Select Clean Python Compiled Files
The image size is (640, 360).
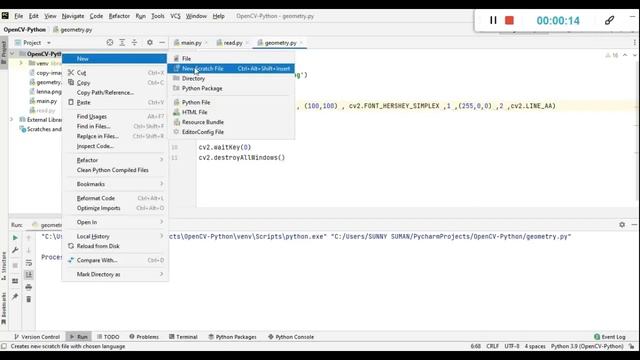(x=115, y=170)
